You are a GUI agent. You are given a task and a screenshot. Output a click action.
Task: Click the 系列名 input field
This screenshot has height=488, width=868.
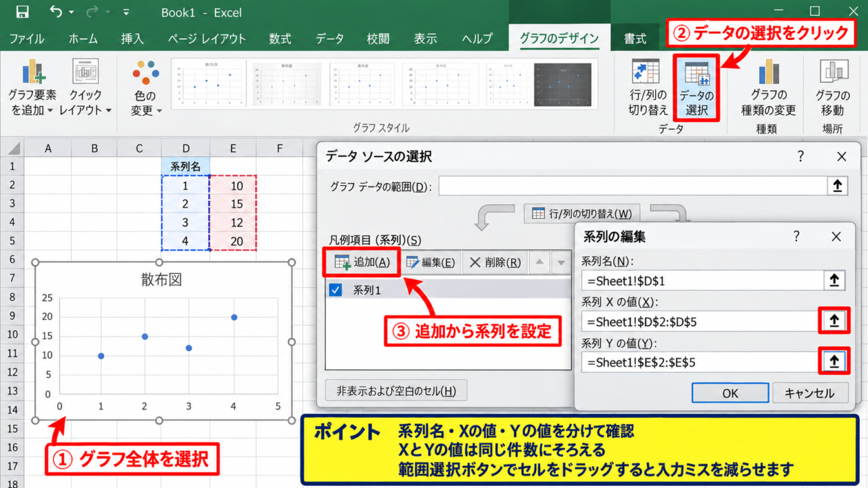tap(702, 281)
